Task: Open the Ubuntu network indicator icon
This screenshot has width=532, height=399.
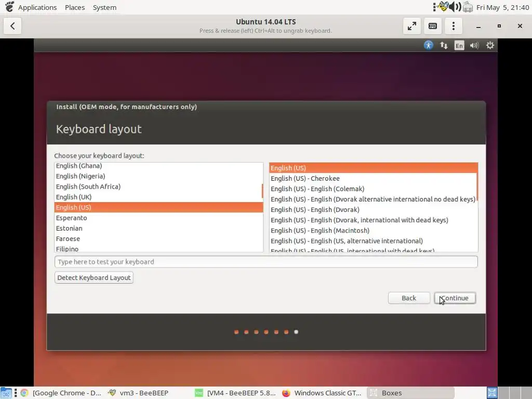Action: tap(444, 46)
